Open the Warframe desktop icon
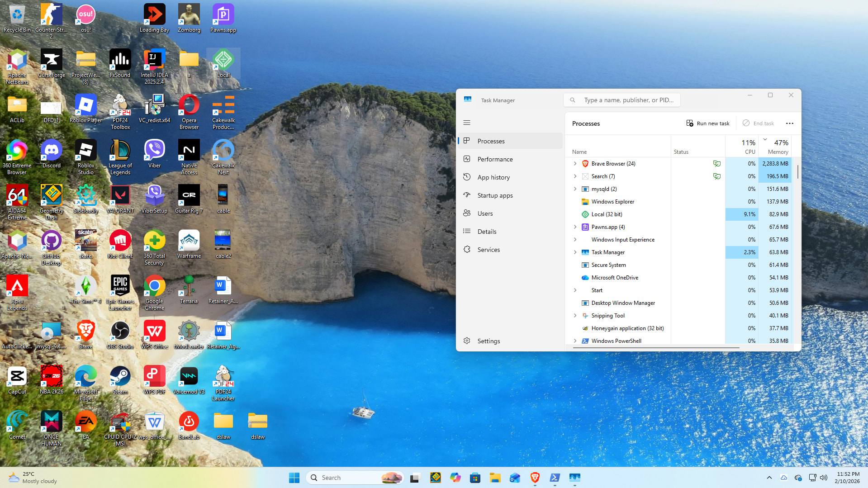This screenshot has width=868, height=488. click(189, 245)
